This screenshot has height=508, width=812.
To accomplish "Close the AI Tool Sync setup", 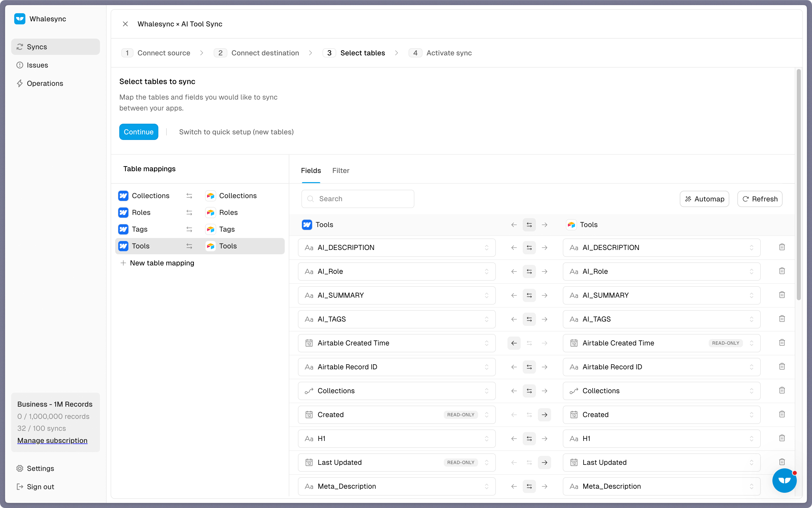I will (125, 24).
